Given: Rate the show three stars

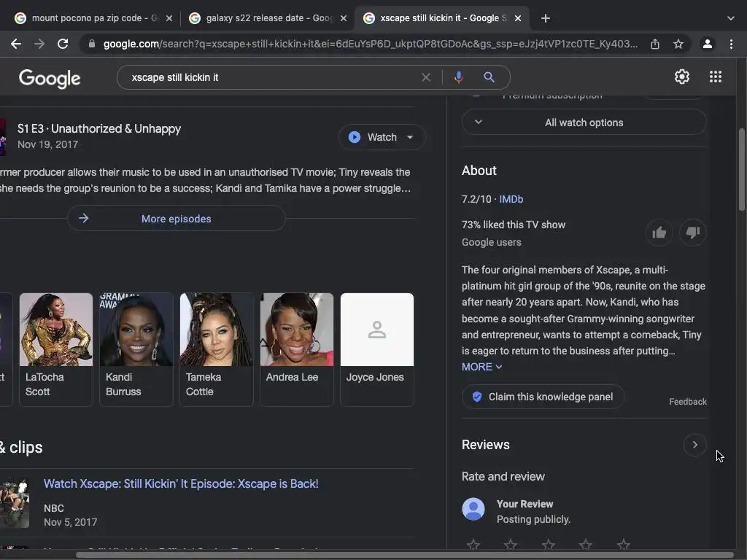Looking at the screenshot, I should click(549, 544).
